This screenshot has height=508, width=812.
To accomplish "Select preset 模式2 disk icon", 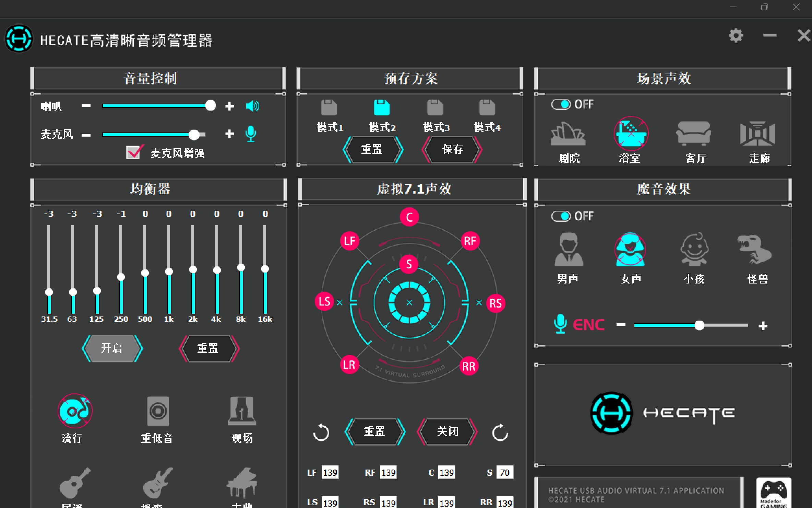I will pos(382,107).
